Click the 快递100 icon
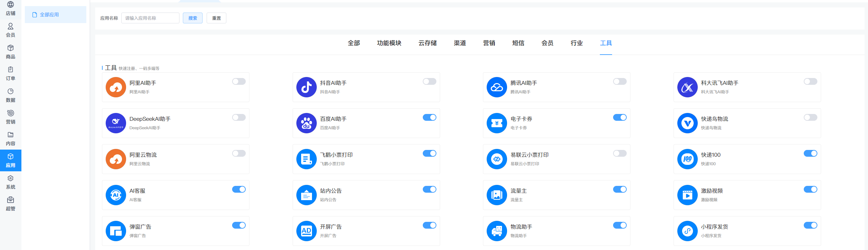868x250 pixels. click(x=688, y=159)
